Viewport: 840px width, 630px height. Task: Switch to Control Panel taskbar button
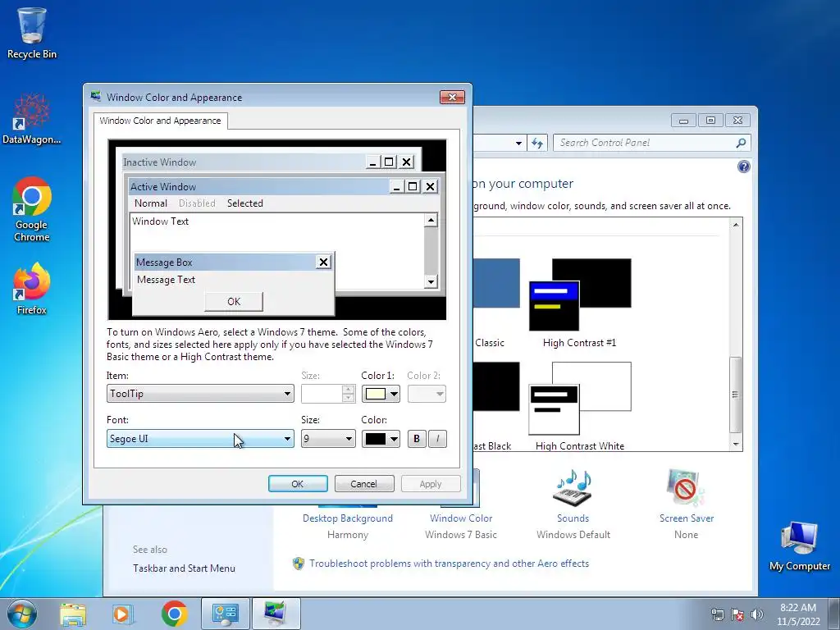tap(225, 614)
